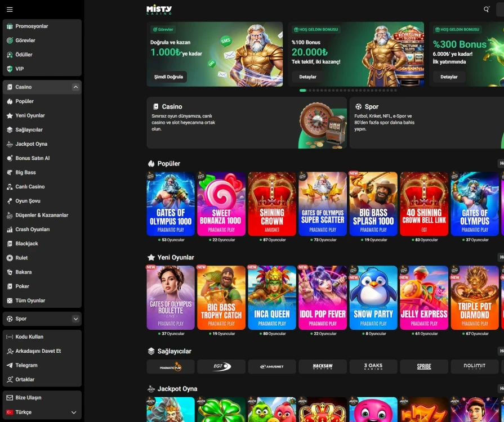The width and height of the screenshot is (504, 422).
Task: Click the Tüm Oyunlar dice icon
Action: [10, 300]
